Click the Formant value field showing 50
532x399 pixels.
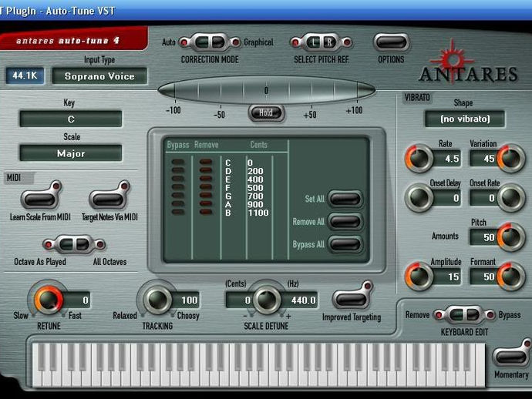point(484,277)
